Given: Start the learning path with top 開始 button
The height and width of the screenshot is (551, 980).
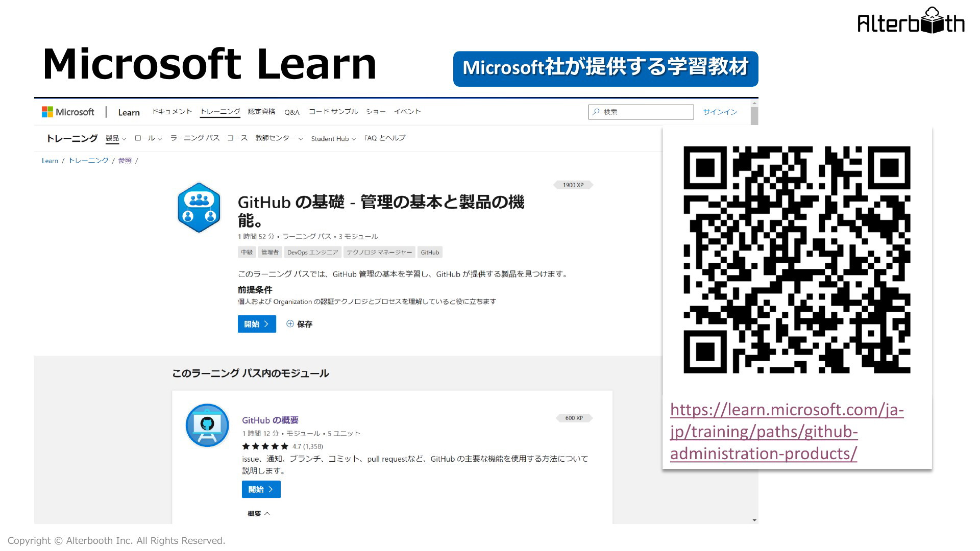Looking at the screenshot, I should 257,324.
